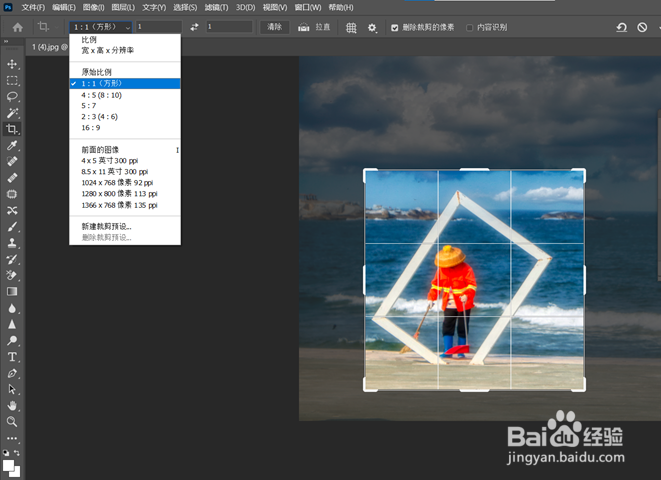Select the Gradient tool
The image size is (661, 480).
point(12,292)
